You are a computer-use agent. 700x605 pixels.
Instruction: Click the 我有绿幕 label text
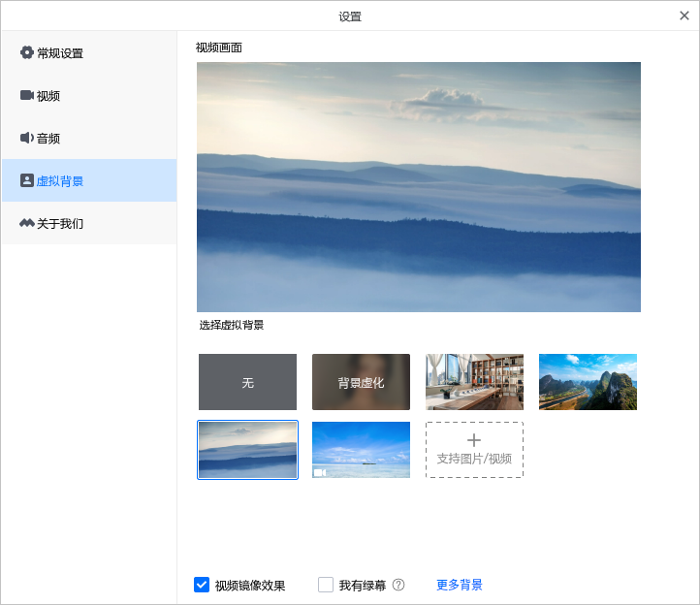click(362, 586)
